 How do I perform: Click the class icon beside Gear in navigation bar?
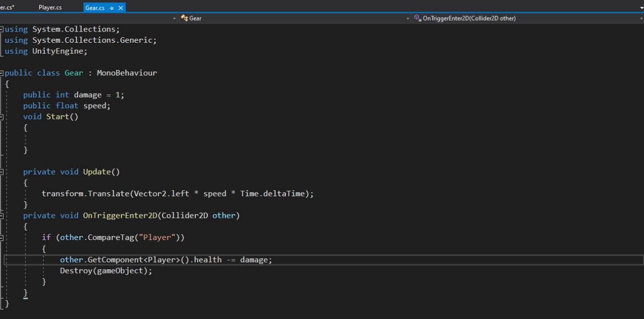pyautogui.click(x=184, y=18)
